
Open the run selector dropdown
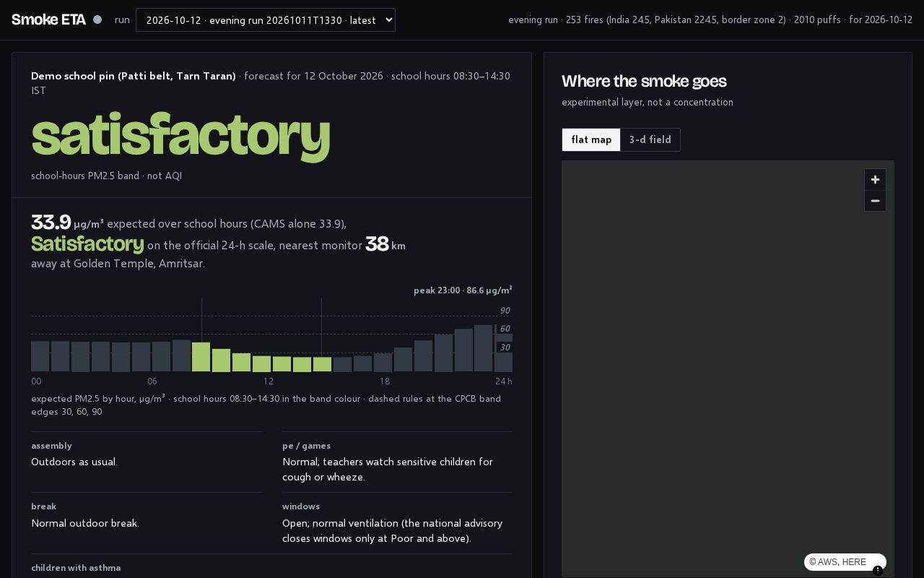(x=266, y=20)
